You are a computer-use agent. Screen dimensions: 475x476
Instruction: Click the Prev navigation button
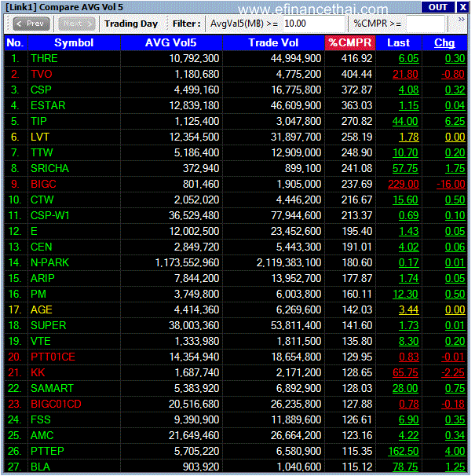[x=31, y=24]
